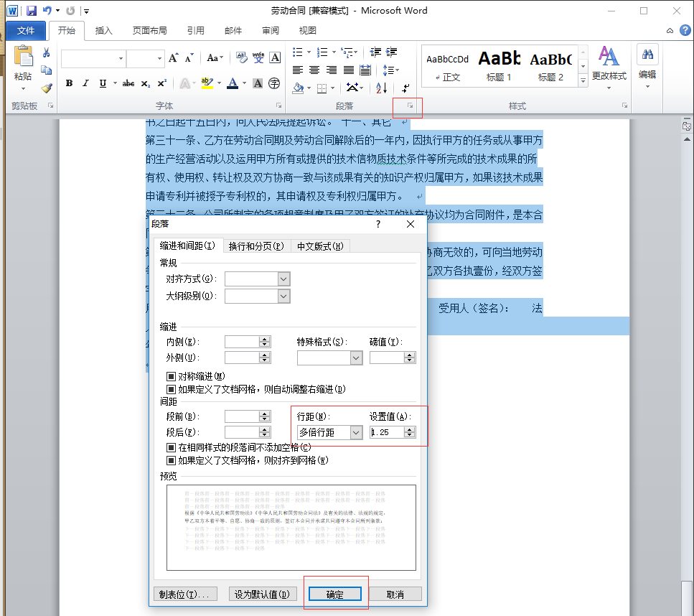Screen dimensions: 694x616
Task: Align text left
Action: pyautogui.click(x=298, y=70)
